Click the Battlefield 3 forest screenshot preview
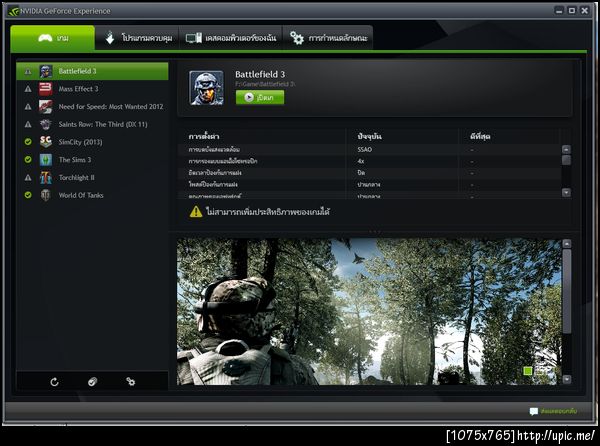This screenshot has width=600, height=446. [368, 311]
